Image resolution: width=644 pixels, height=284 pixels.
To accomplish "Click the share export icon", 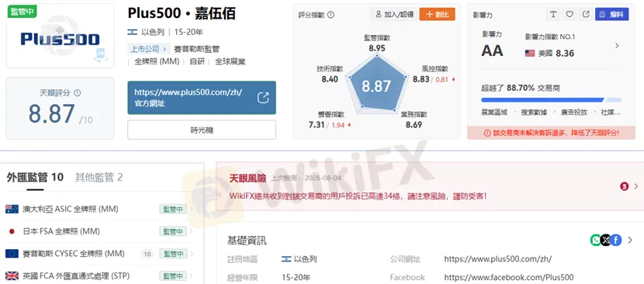I will pyautogui.click(x=586, y=15).
